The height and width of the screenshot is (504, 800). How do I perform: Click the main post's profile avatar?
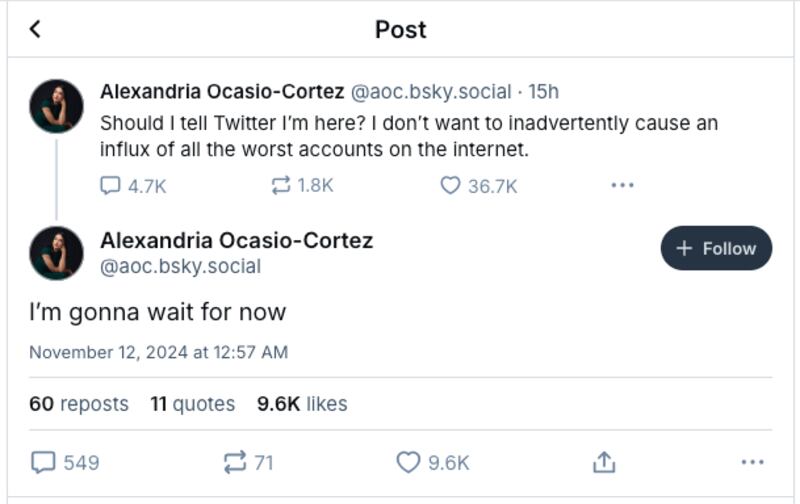pos(56,252)
